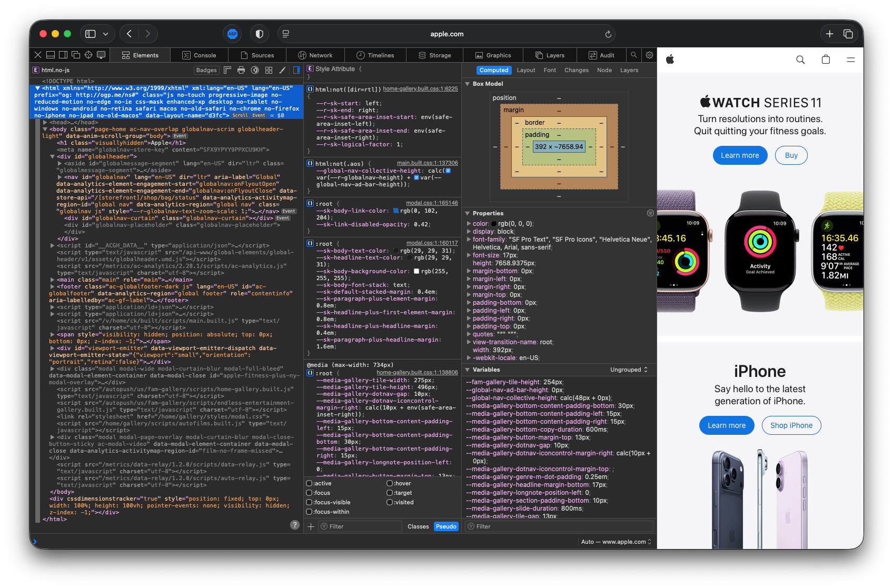The image size is (893, 588).
Task: Tick the :focus-within pseudo-class checkbox
Action: [x=309, y=512]
